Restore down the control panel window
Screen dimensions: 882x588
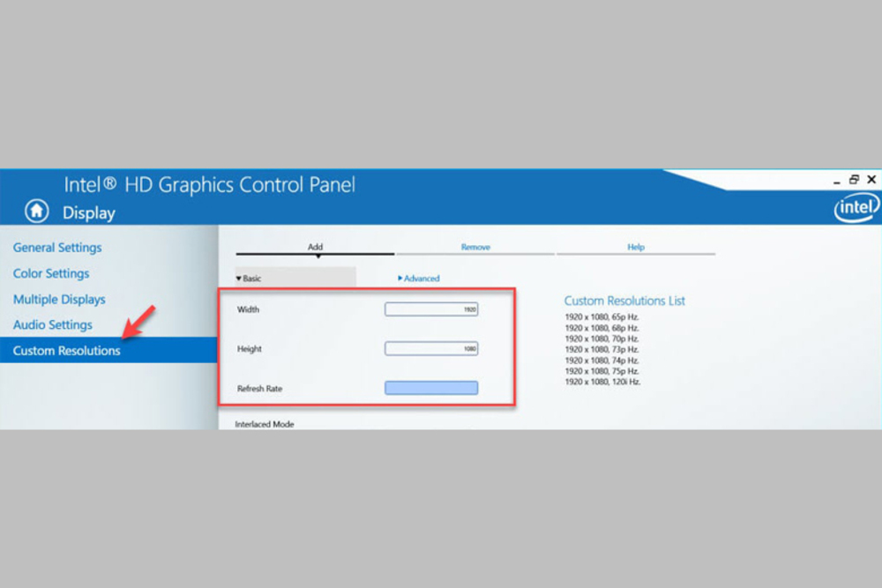(x=854, y=180)
